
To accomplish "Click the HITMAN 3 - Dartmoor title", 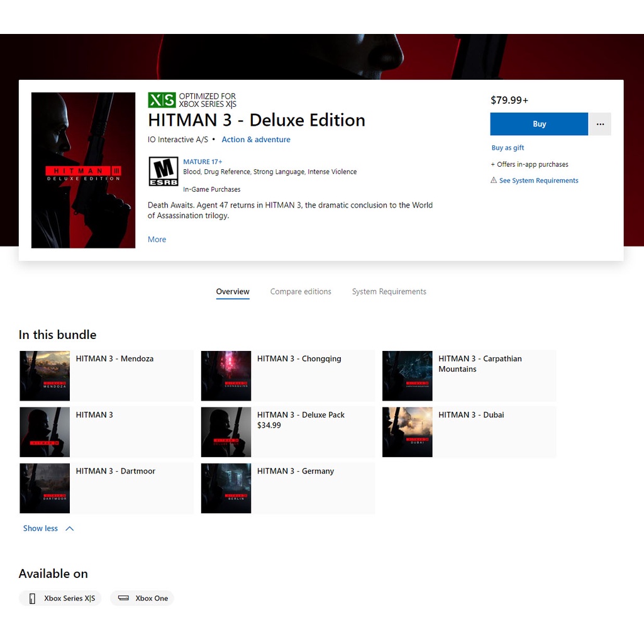I will [x=116, y=471].
